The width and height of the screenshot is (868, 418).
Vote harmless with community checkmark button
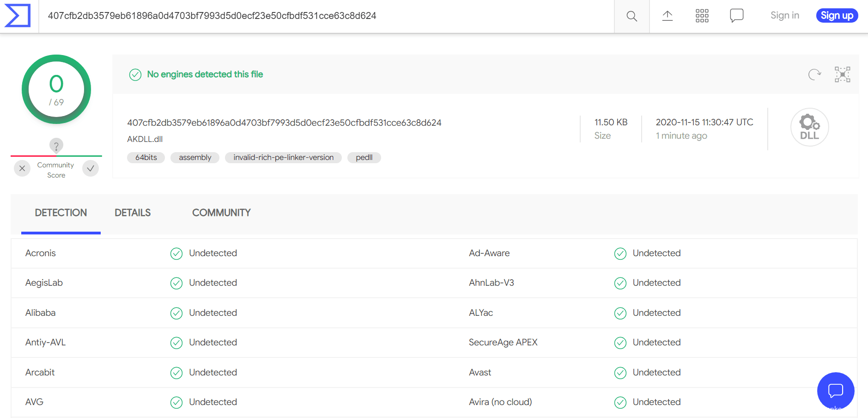point(91,169)
